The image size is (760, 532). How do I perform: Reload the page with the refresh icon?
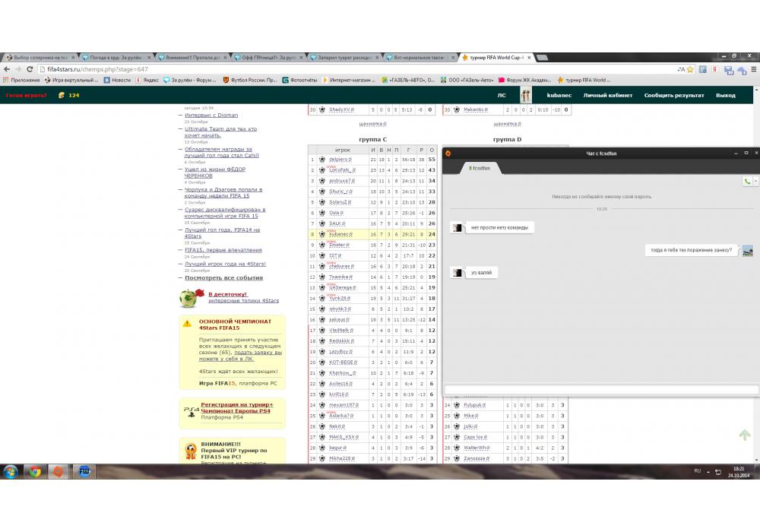point(30,69)
